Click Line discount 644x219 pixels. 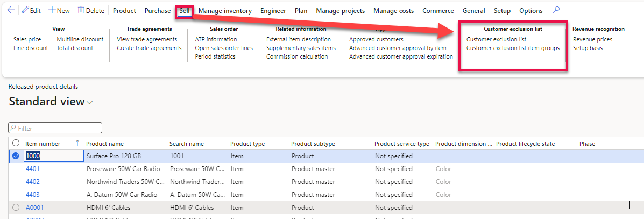31,48
